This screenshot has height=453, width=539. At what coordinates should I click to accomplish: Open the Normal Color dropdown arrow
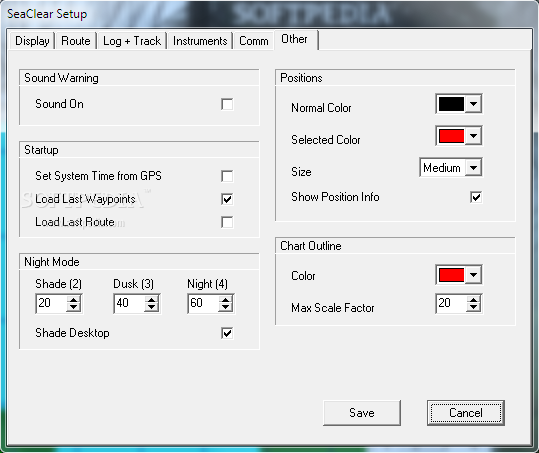point(473,103)
